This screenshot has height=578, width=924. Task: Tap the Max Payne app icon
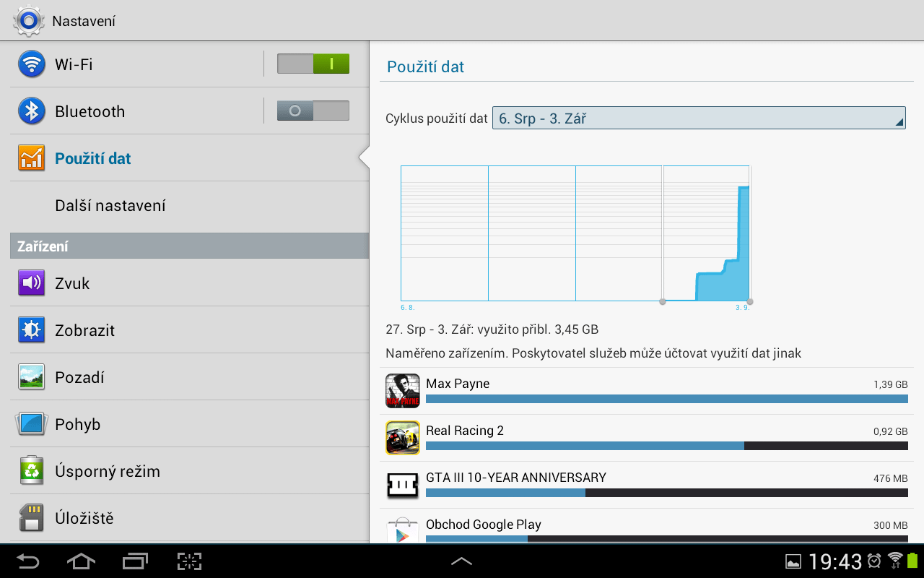(402, 391)
